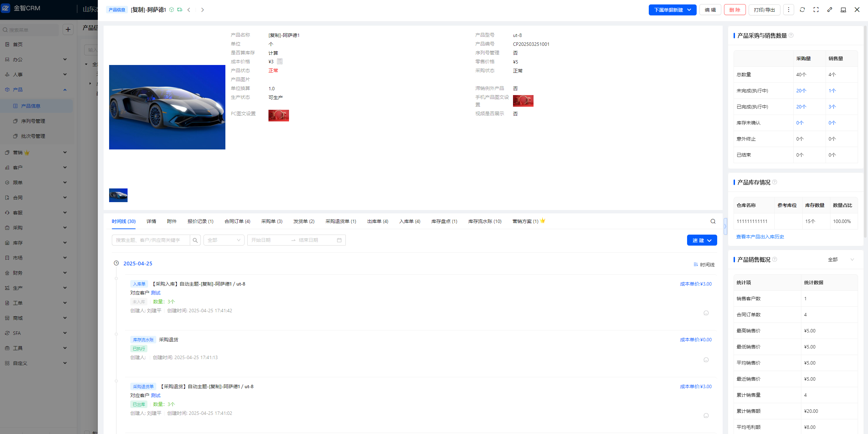Open the 速建 quick-create dropdown

[702, 240]
